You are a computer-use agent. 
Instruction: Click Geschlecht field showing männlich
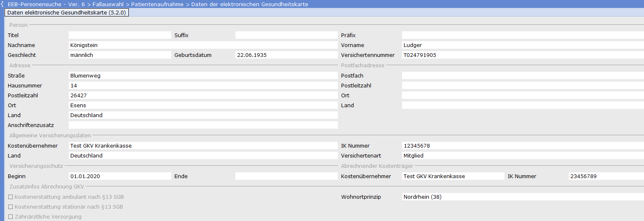120,55
